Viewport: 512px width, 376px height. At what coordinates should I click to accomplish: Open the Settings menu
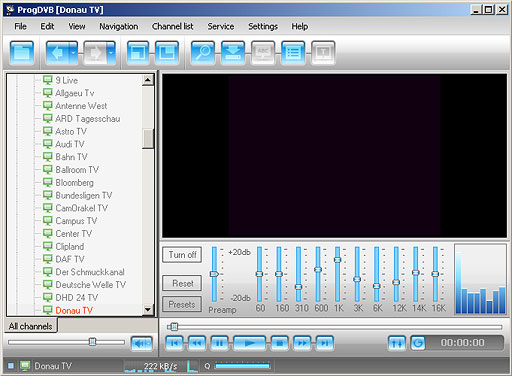coord(263,26)
